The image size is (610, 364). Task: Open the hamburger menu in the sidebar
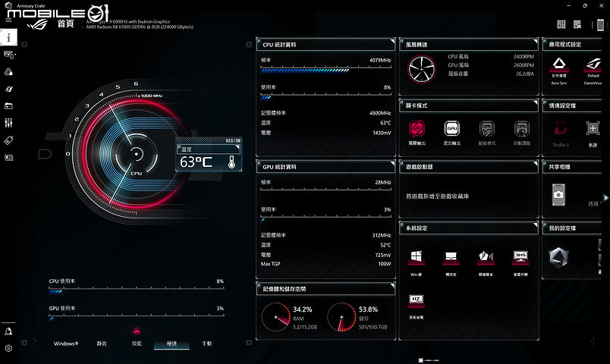tap(8, 20)
